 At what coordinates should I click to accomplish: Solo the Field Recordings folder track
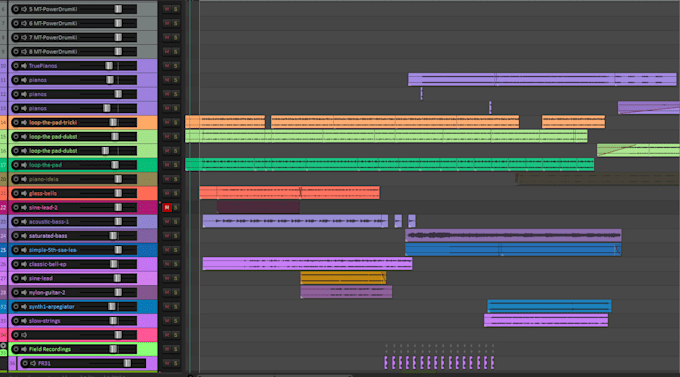click(176, 349)
